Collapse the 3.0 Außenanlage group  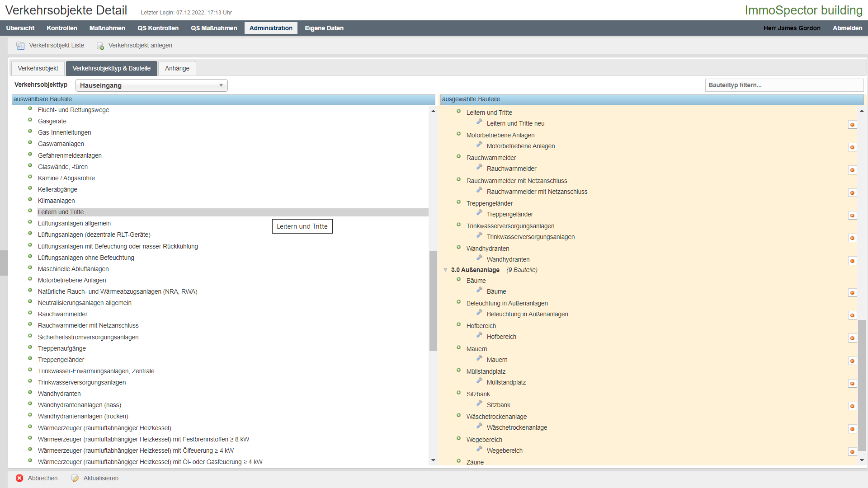[445, 270]
